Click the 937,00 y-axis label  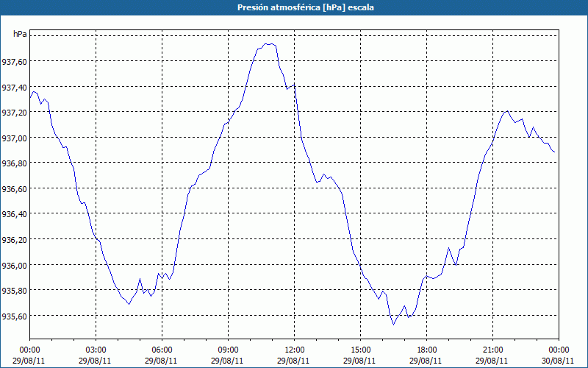(x=14, y=138)
